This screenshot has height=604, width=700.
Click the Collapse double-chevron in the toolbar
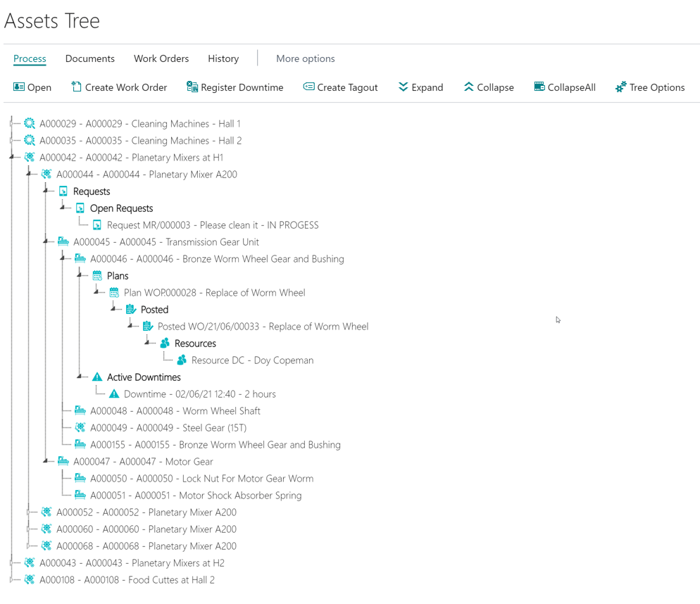tap(467, 87)
